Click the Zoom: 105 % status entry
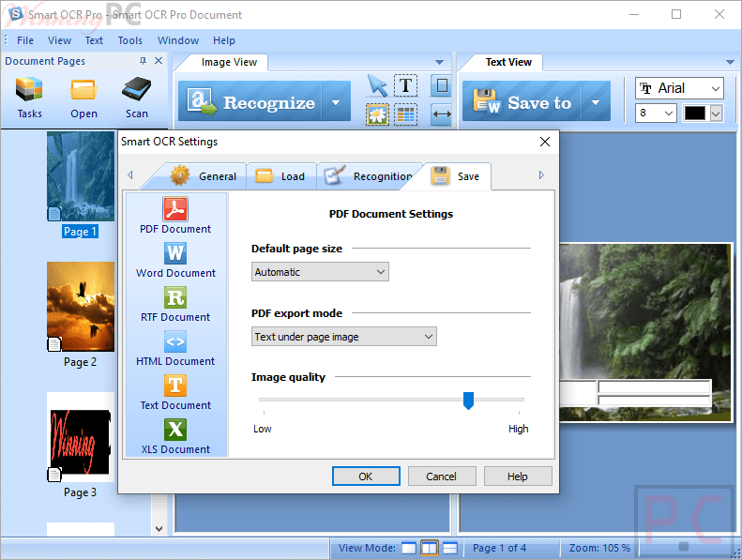Viewport: 742px width, 560px height. tap(599, 548)
